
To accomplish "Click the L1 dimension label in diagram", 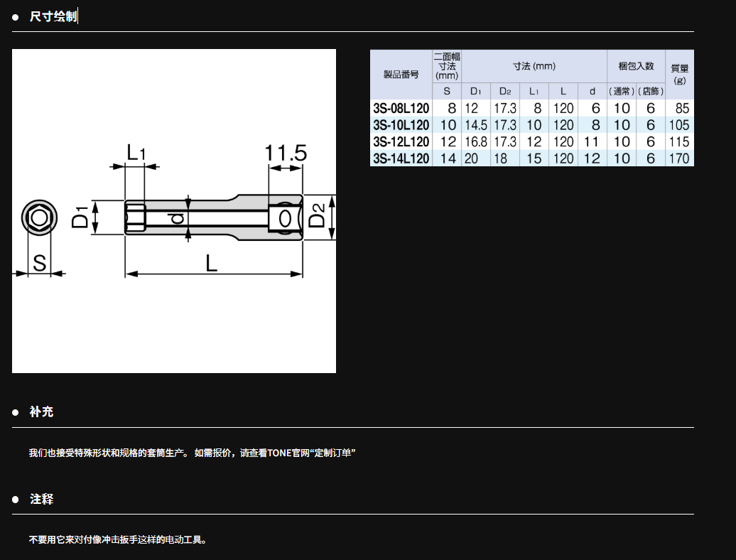I will click(x=135, y=151).
